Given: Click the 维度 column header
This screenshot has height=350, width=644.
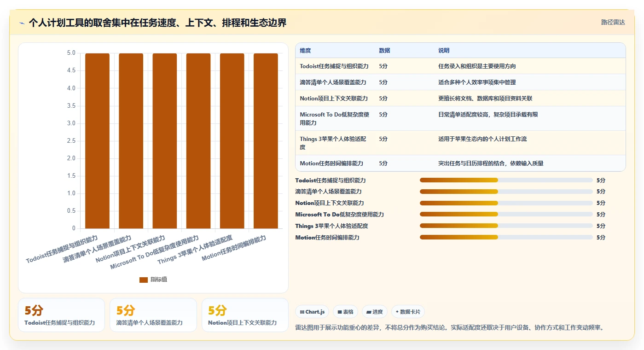Looking at the screenshot, I should pyautogui.click(x=305, y=51).
